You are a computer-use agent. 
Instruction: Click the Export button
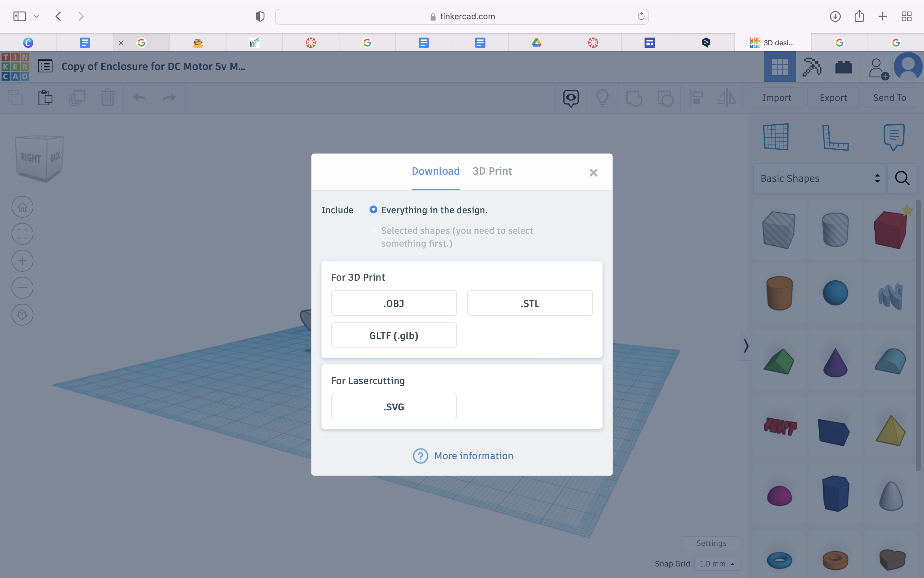tap(833, 98)
